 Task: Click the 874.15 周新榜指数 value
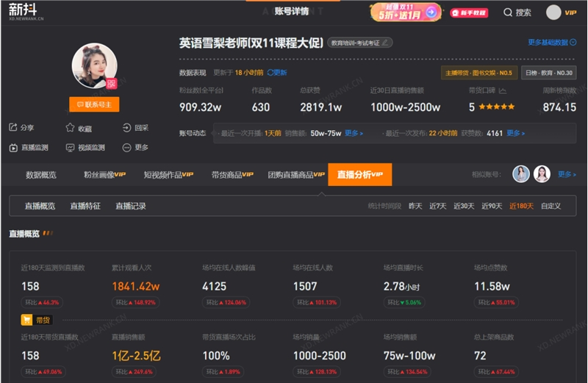(x=559, y=107)
